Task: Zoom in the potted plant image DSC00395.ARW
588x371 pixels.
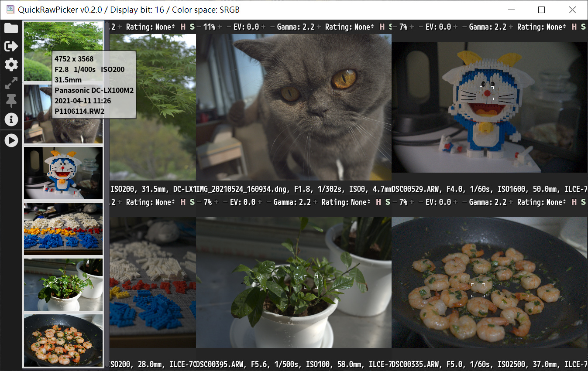Action: pyautogui.click(x=216, y=202)
